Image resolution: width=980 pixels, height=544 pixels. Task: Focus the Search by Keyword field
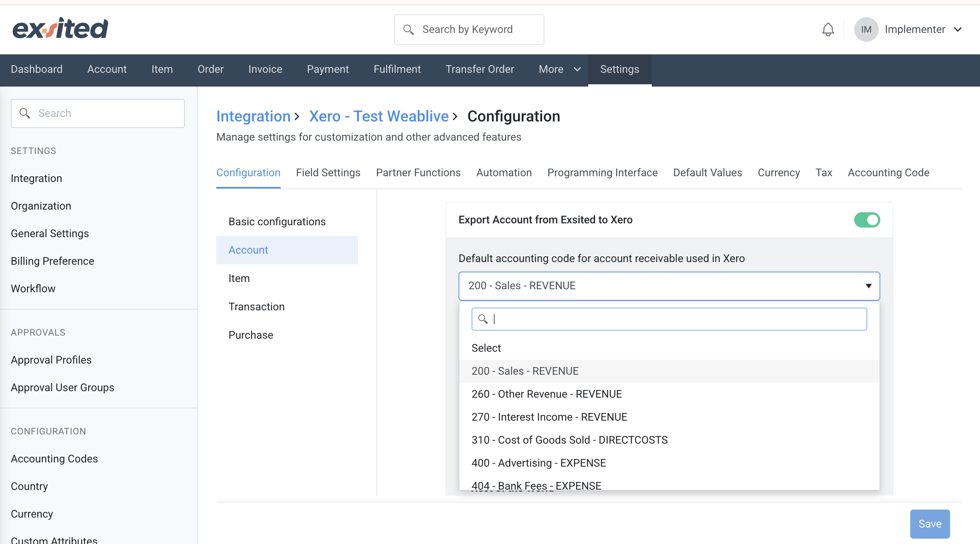coord(469,29)
